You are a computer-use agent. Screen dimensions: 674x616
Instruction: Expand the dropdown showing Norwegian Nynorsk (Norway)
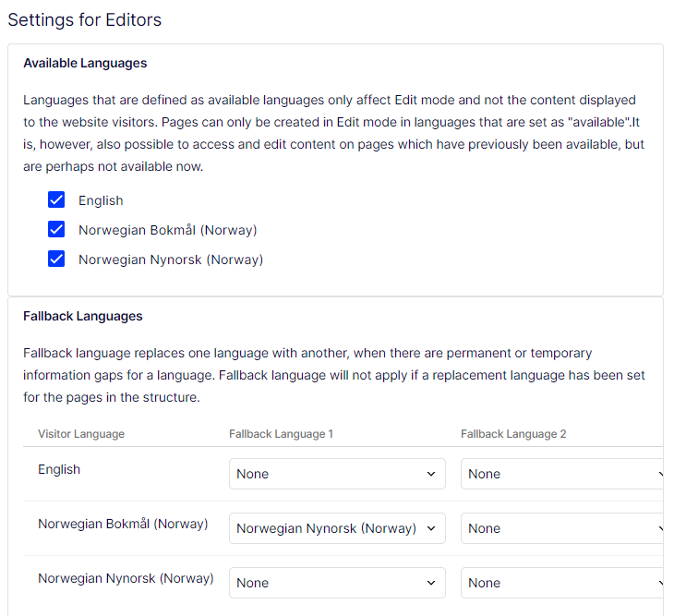pos(337,528)
